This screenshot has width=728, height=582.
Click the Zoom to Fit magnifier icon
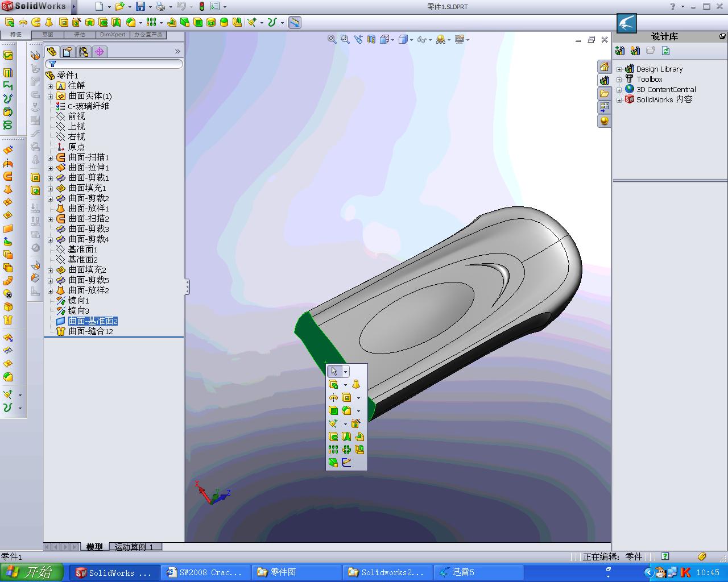click(332, 39)
